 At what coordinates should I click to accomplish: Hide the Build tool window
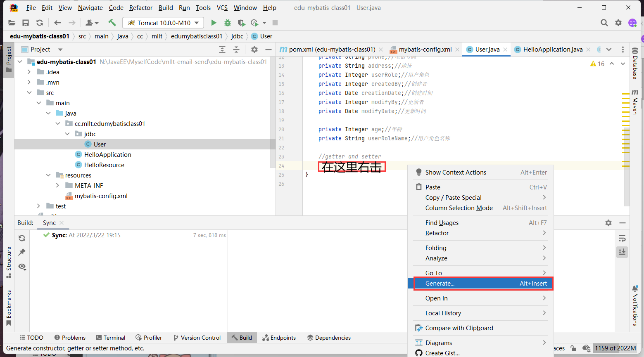623,223
